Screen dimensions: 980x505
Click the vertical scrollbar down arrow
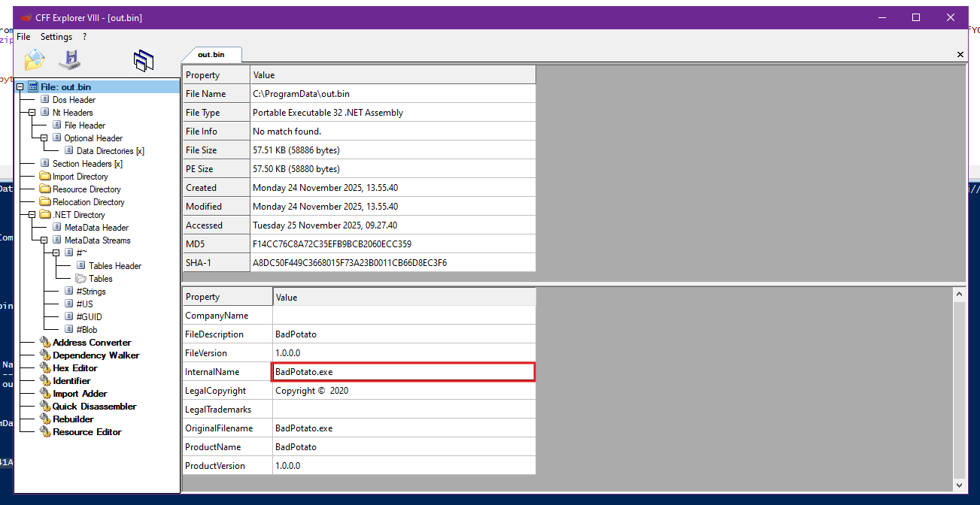pos(959,485)
